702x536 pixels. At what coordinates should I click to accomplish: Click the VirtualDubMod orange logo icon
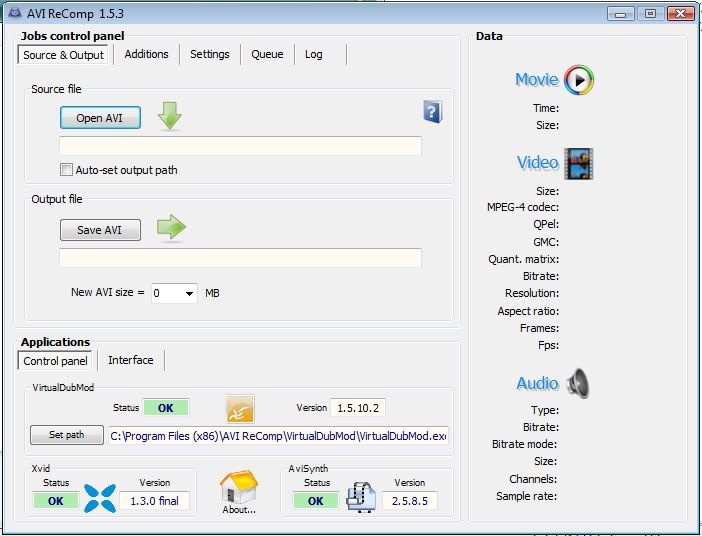(240, 409)
